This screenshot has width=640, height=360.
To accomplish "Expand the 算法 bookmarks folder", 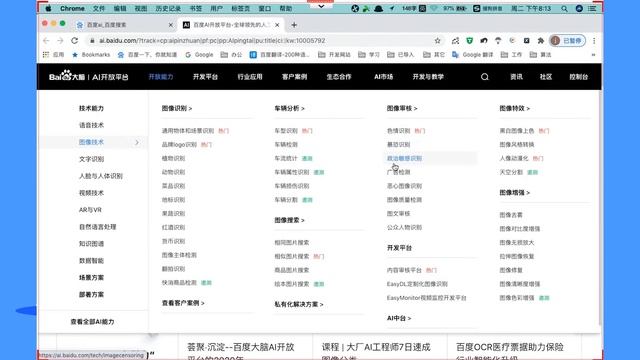I will [540, 55].
